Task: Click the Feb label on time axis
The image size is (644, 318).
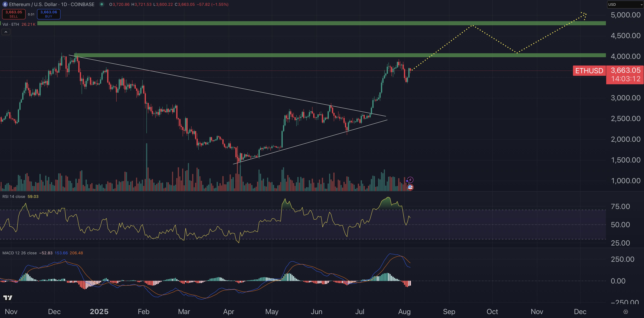Action: pos(143,311)
